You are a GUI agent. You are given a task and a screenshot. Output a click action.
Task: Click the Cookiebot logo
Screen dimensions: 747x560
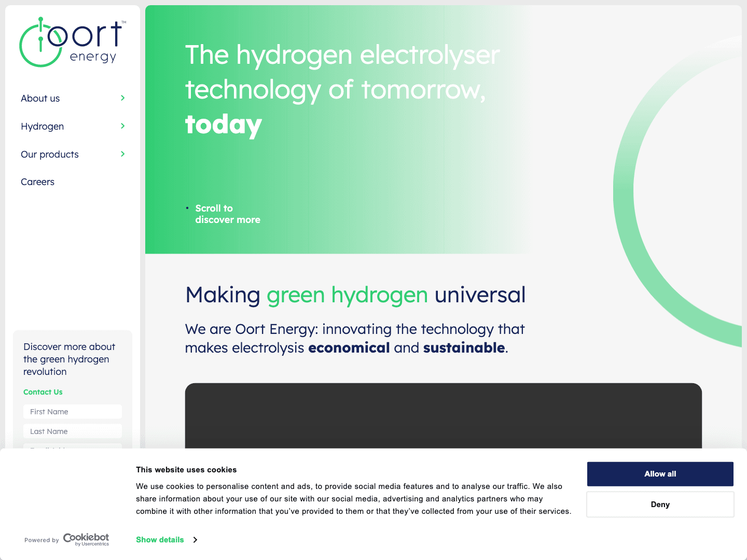[x=86, y=539]
